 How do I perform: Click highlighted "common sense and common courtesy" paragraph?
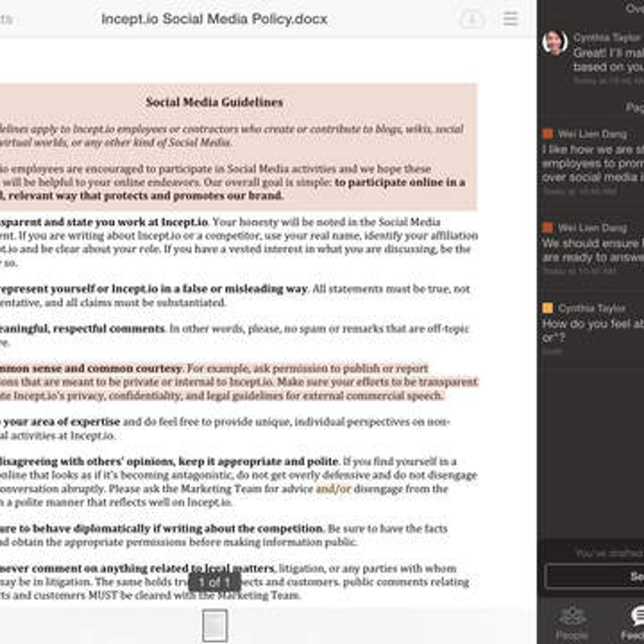239,382
